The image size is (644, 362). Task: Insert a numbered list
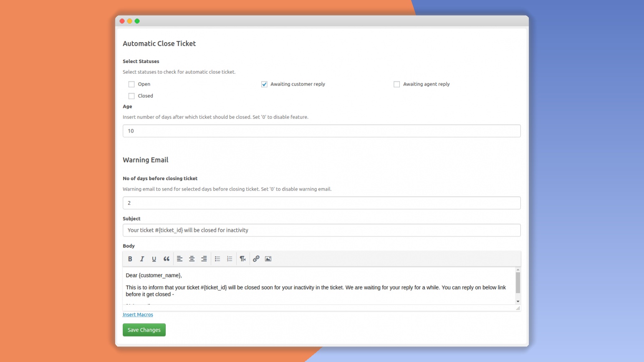pos(230,259)
